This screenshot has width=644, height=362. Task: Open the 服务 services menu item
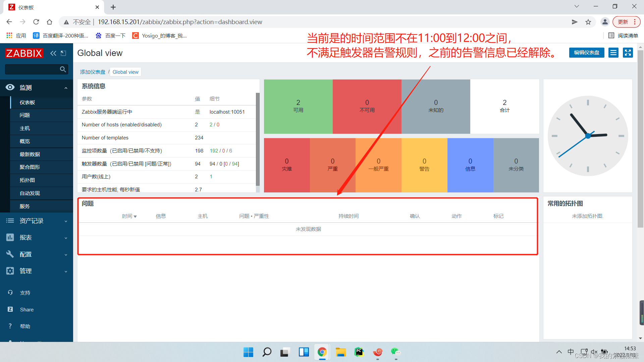coord(42,206)
